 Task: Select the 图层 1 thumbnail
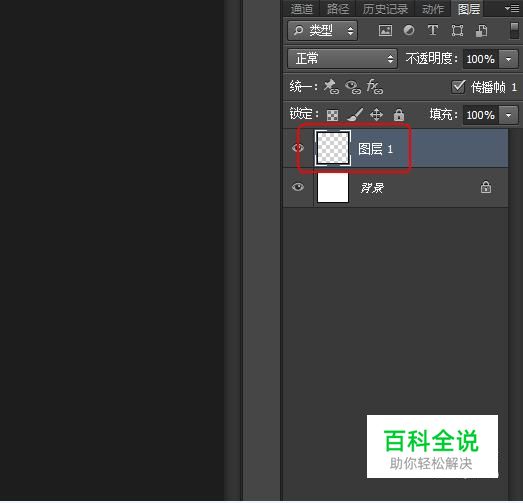[x=333, y=148]
